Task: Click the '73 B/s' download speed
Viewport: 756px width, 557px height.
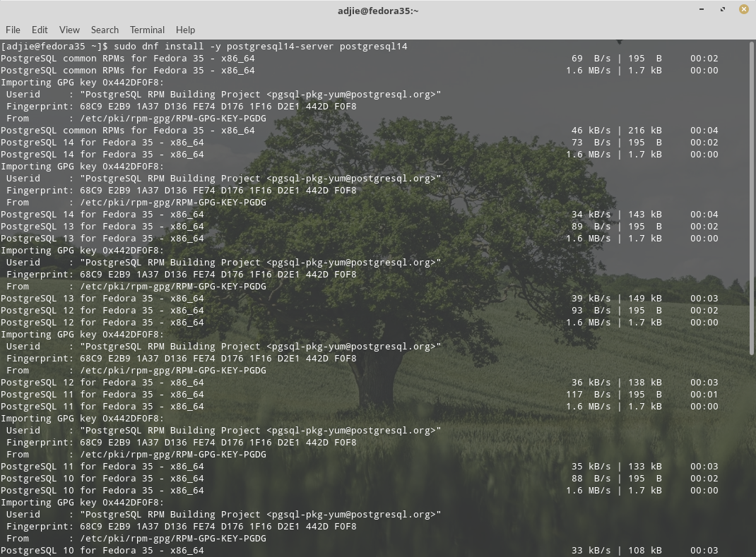Action: pyautogui.click(x=591, y=143)
